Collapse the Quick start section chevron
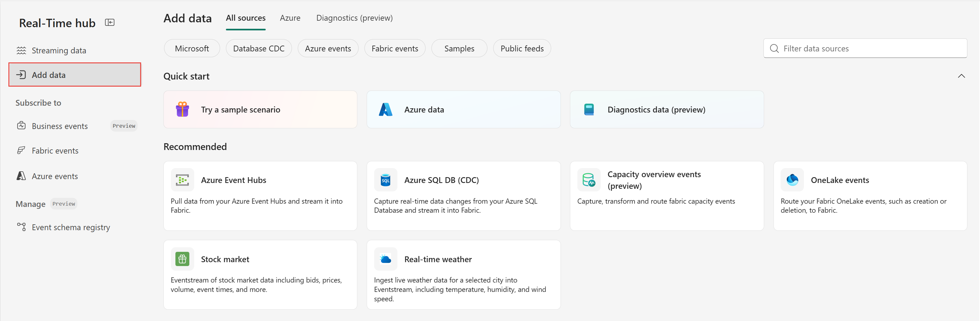Image resolution: width=980 pixels, height=321 pixels. tap(961, 76)
